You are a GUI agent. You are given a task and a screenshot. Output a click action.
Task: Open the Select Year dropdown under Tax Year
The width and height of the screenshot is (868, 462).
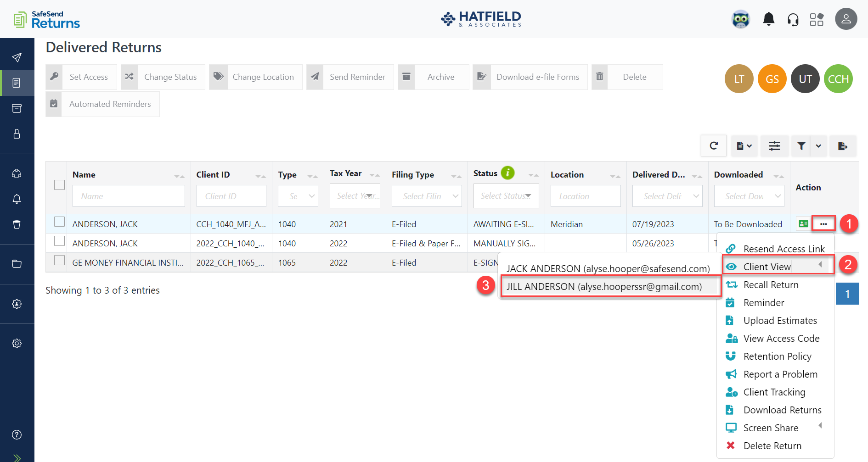pyautogui.click(x=355, y=196)
